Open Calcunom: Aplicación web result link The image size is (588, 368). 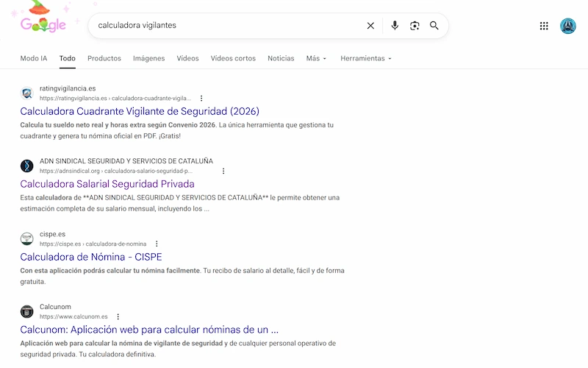point(149,330)
